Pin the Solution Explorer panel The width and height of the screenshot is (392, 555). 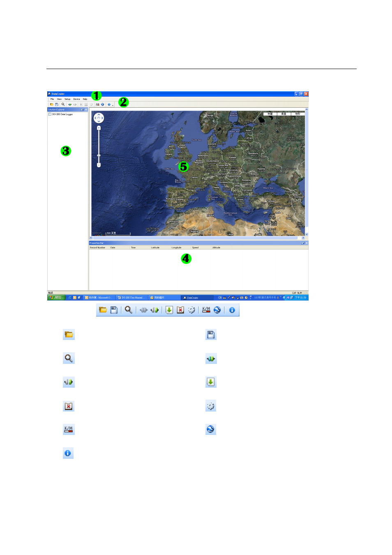82,110
